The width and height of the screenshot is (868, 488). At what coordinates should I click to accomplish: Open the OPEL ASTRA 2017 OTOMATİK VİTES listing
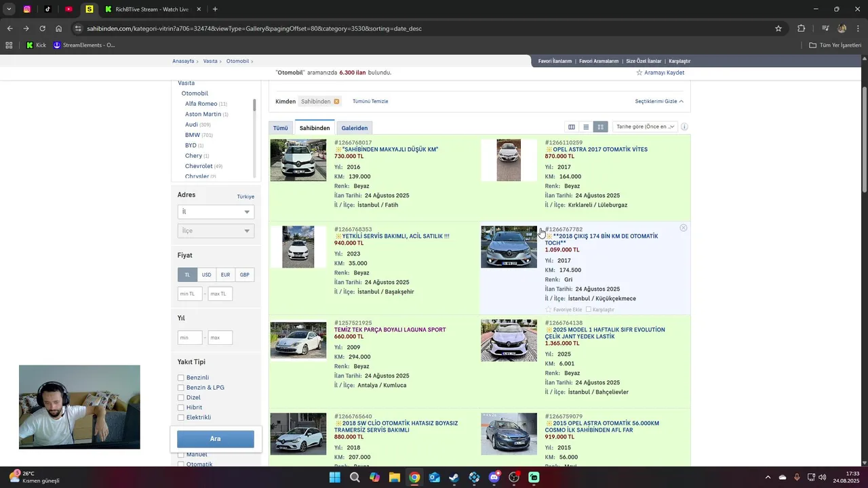pyautogui.click(x=599, y=149)
